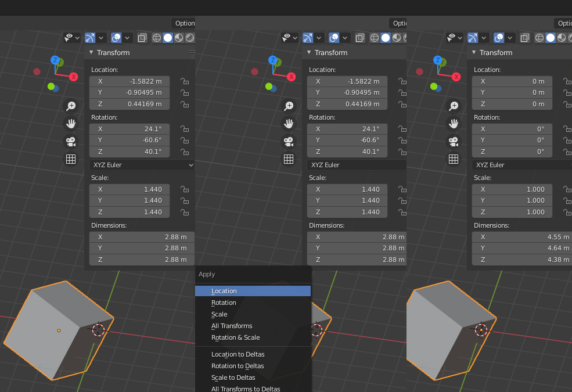Choose Scale in the Apply menu

point(253,314)
